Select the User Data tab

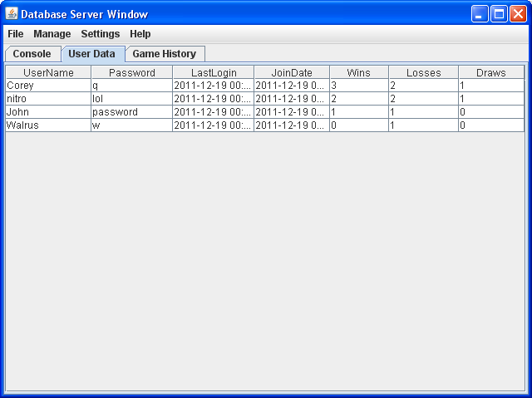click(x=91, y=54)
